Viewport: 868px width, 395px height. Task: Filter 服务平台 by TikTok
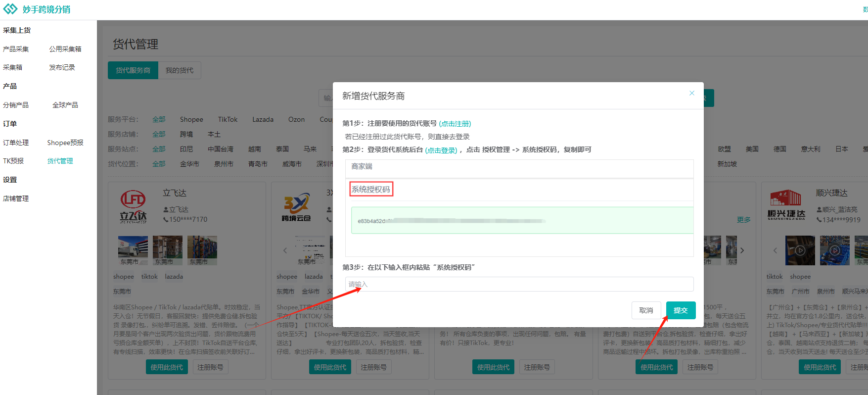[x=228, y=119]
